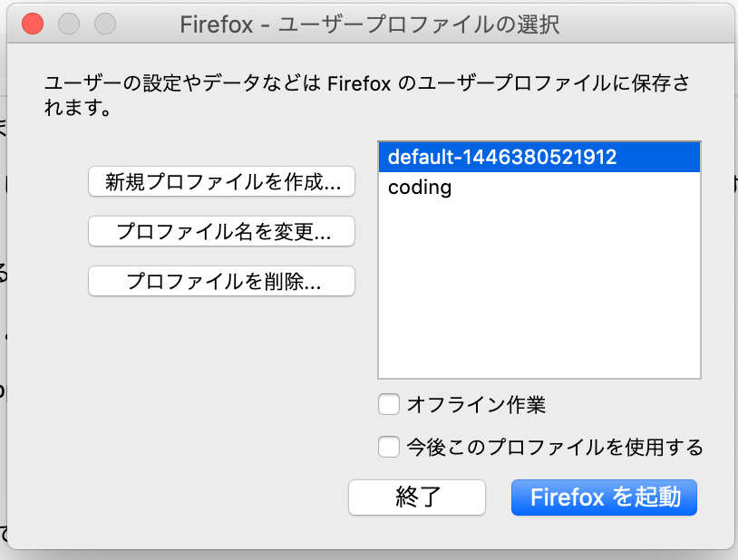Launch Firefox with the selected profile
This screenshot has width=738, height=560.
tap(604, 497)
